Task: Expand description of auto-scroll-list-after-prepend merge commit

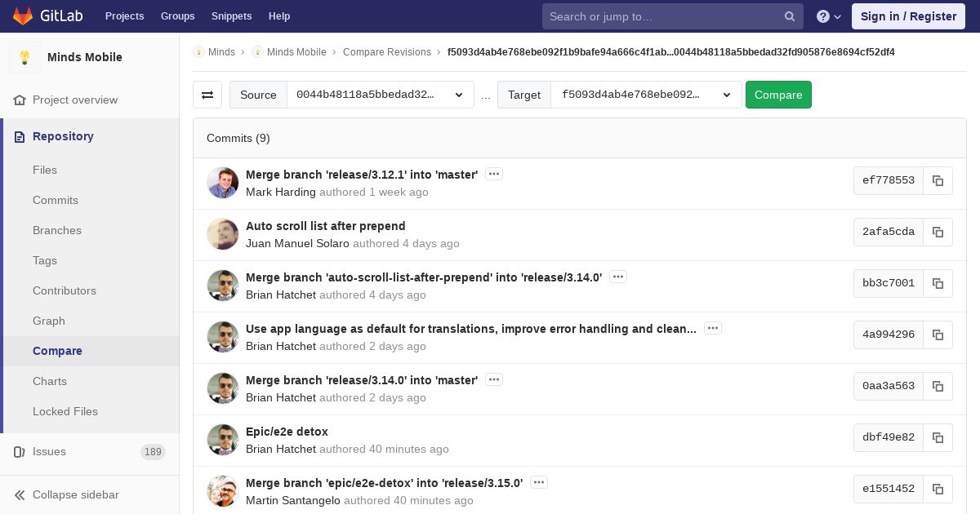Action: pyautogui.click(x=618, y=277)
